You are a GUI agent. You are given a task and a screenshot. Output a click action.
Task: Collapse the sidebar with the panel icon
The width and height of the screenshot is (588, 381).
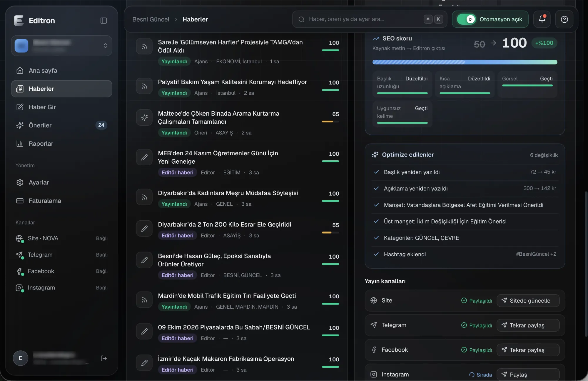click(103, 21)
